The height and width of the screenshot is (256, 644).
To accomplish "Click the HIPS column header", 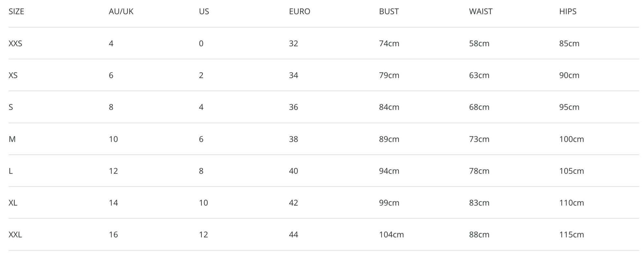I will click(x=568, y=12).
